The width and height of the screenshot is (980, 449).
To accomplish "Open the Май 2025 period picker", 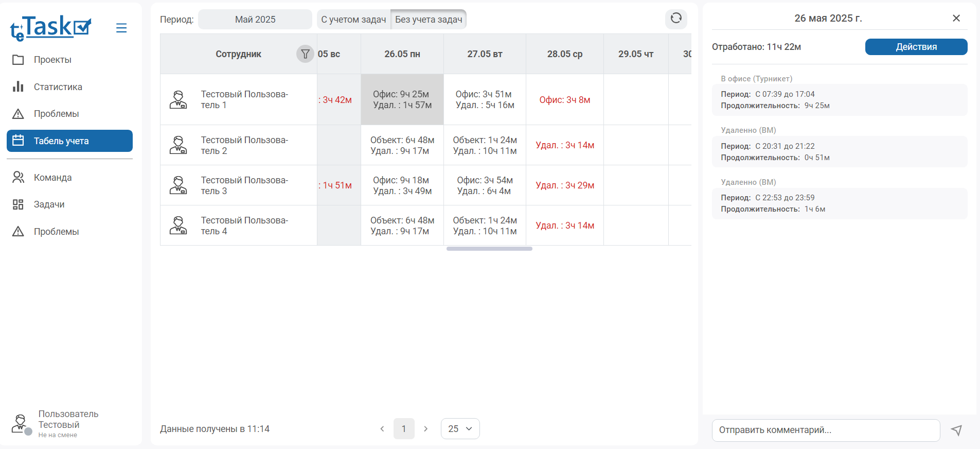I will (255, 20).
